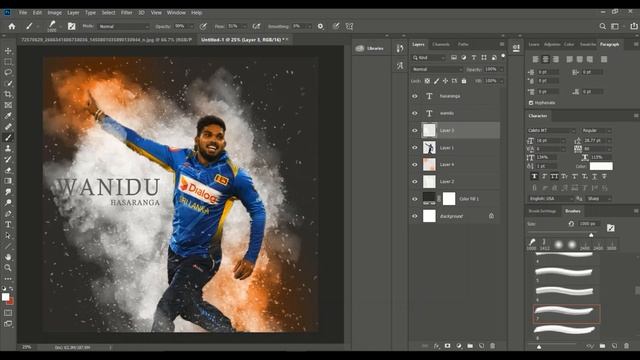Center-align text in the Paragraph panel

[x=545, y=60]
